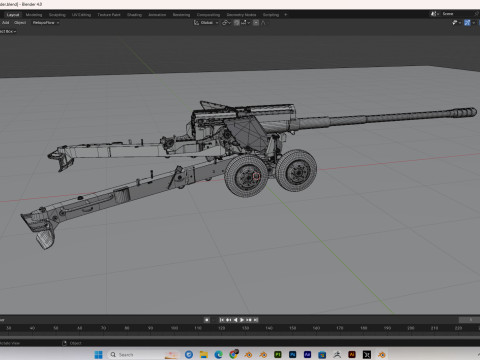The width and height of the screenshot is (480, 360).
Task: Toggle snapping with the magnet icon
Action: pyautogui.click(x=236, y=23)
